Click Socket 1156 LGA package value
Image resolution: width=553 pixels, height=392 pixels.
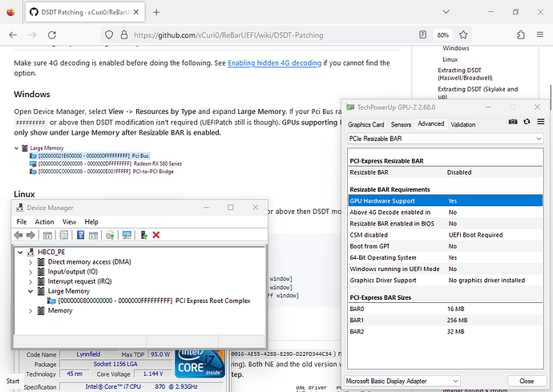click(x=115, y=364)
